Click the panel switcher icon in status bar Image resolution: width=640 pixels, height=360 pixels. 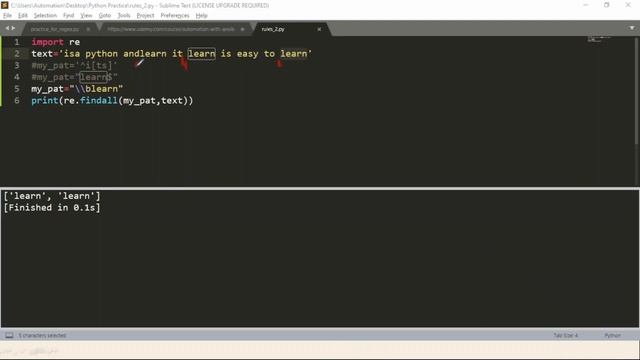[x=9, y=335]
